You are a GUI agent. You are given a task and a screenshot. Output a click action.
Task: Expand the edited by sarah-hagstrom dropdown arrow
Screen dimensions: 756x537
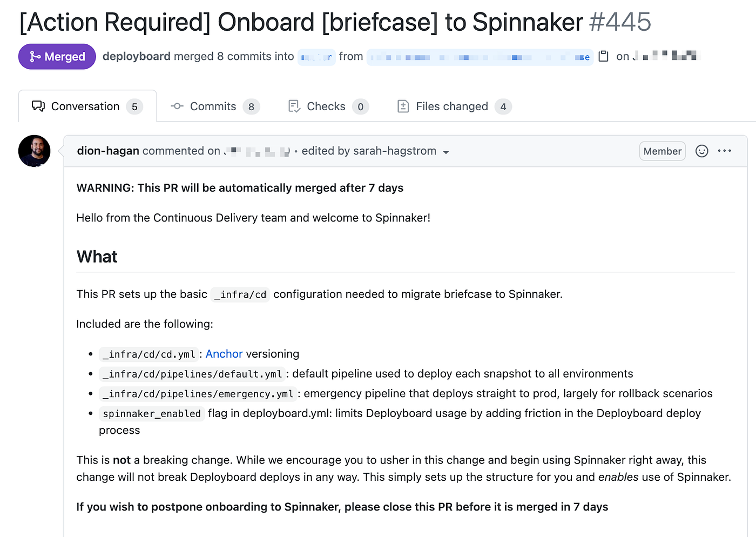[x=446, y=152]
